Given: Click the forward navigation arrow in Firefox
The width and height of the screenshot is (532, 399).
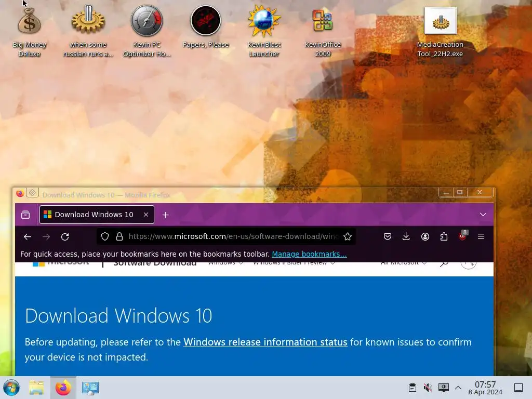Looking at the screenshot, I should click(x=46, y=236).
